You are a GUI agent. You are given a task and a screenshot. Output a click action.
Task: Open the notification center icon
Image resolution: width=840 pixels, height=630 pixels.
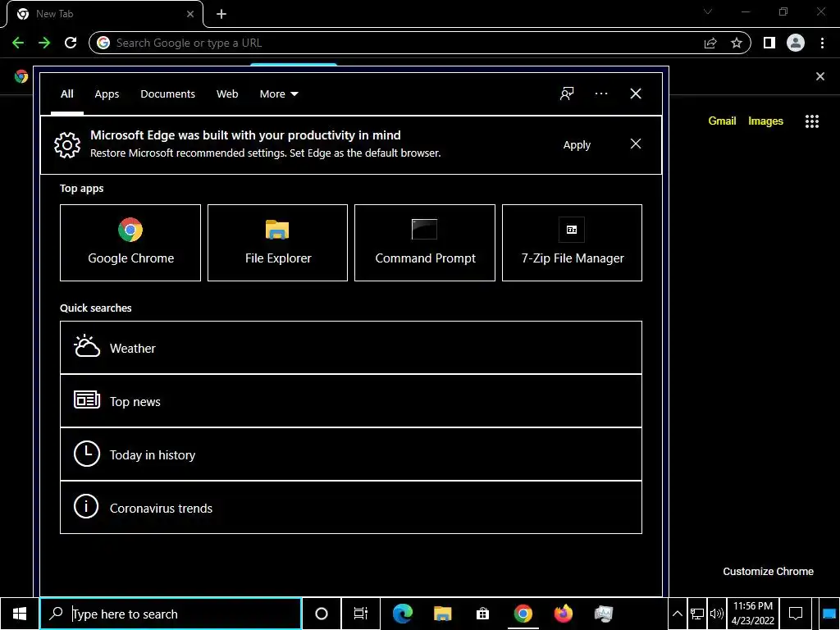tap(796, 614)
